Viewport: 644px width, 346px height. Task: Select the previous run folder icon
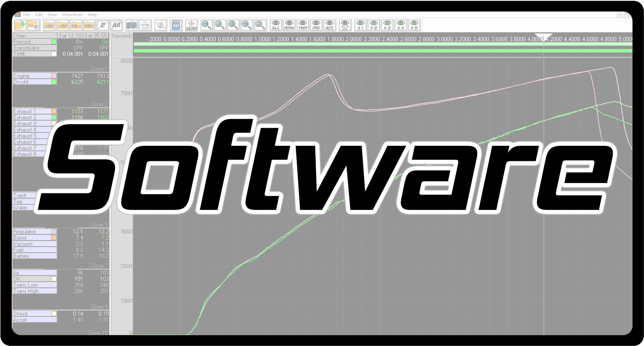coord(62,25)
